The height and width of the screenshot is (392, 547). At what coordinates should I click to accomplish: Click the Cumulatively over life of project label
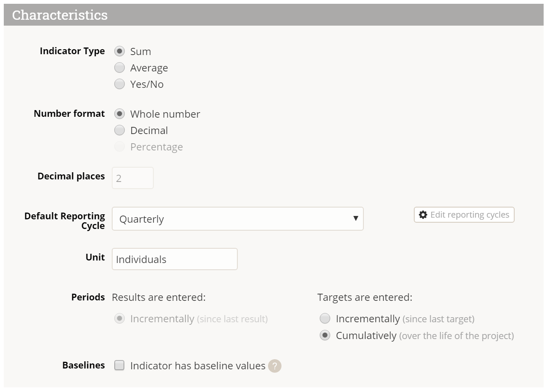click(424, 336)
